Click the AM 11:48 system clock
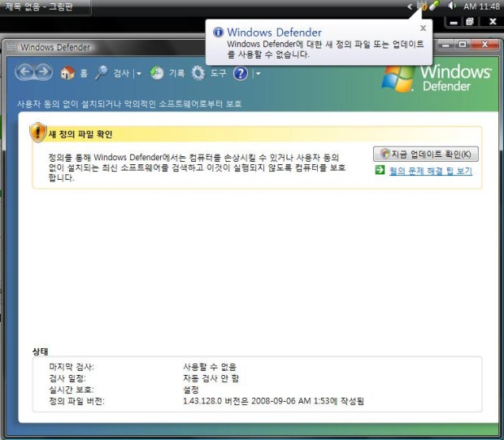This screenshot has width=504, height=440. (x=481, y=7)
